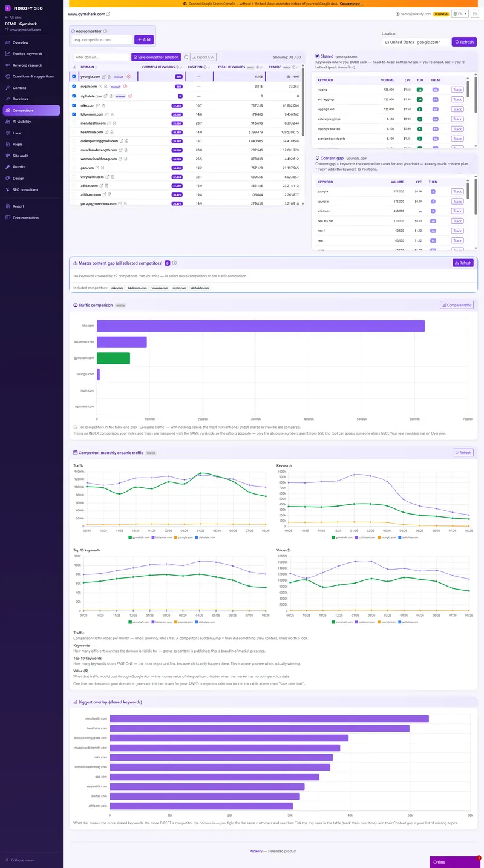Open nike.com in a new tab
The image size is (484, 868).
click(98, 105)
